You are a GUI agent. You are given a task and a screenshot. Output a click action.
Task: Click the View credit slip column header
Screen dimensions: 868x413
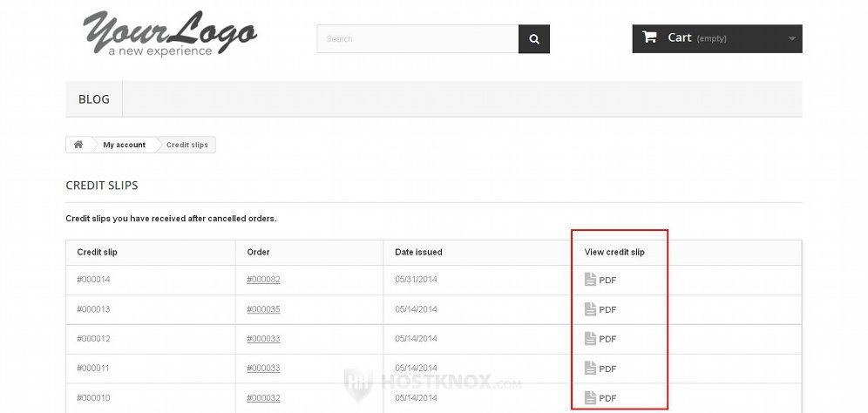(x=614, y=252)
